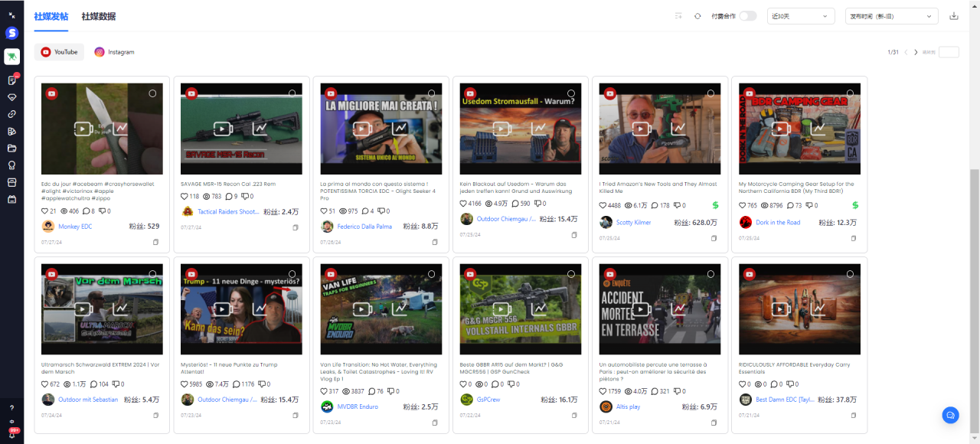Play the Scotty Kilmer video preview
Screen dimensions: 980x444
(x=639, y=129)
